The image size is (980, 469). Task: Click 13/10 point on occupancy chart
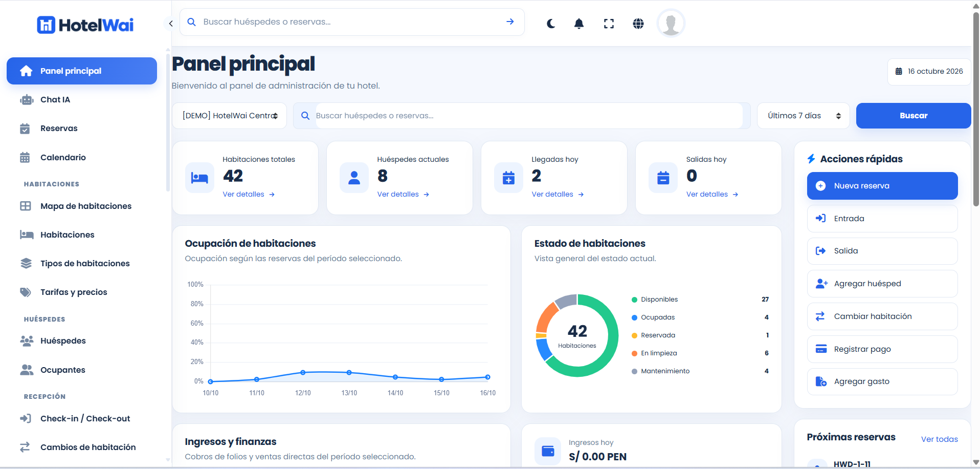point(349,373)
